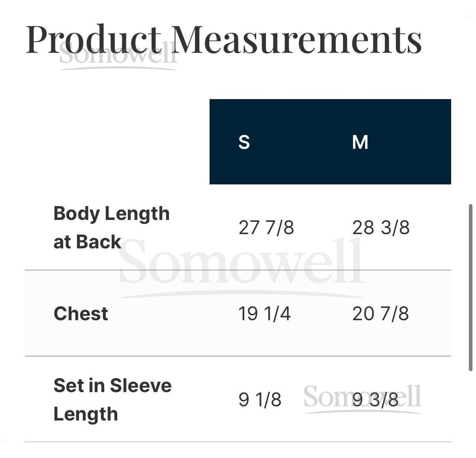The image size is (476, 458).
Task: Select the M size column header
Action: point(360,142)
